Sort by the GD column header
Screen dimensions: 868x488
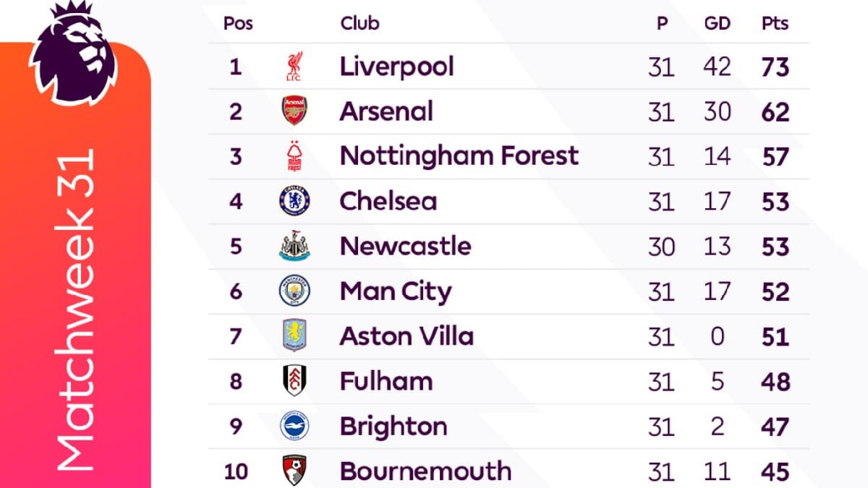[x=717, y=23]
